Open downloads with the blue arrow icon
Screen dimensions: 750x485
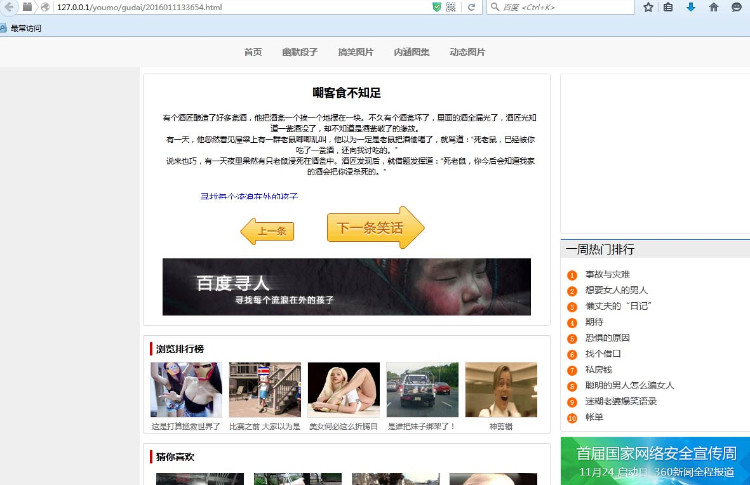tap(691, 7)
